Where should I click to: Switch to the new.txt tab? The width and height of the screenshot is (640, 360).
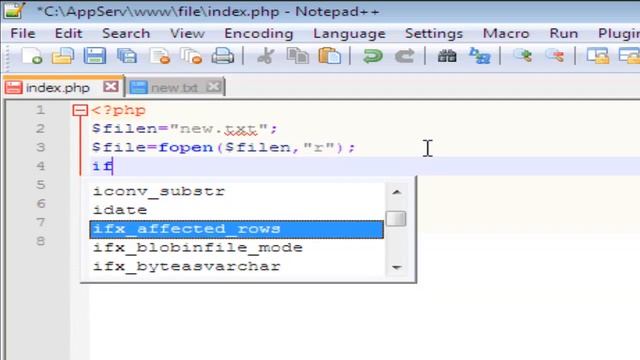pos(174,87)
